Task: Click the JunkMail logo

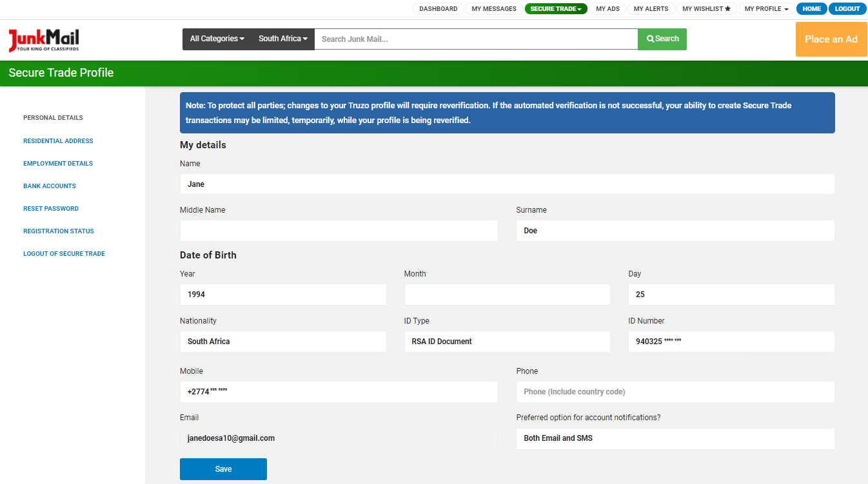Action: (43, 39)
